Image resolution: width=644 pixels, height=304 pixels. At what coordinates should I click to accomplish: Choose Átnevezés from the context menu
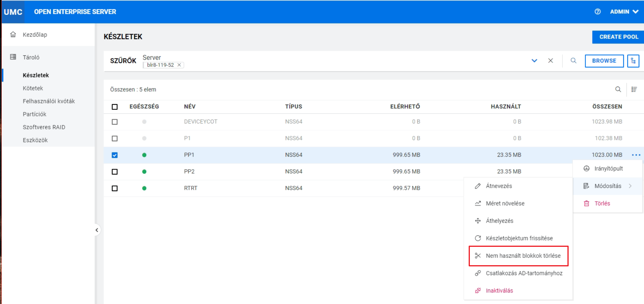click(498, 186)
